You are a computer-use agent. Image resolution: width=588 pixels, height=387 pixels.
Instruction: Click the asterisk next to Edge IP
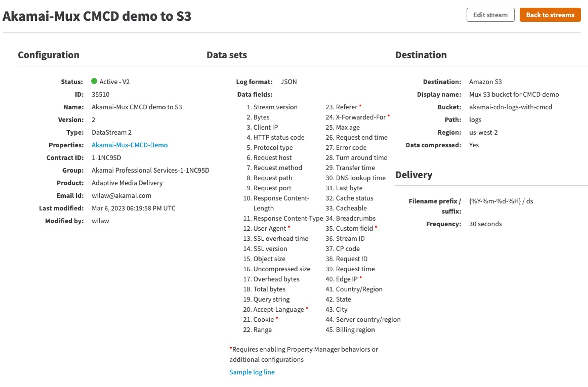click(361, 278)
